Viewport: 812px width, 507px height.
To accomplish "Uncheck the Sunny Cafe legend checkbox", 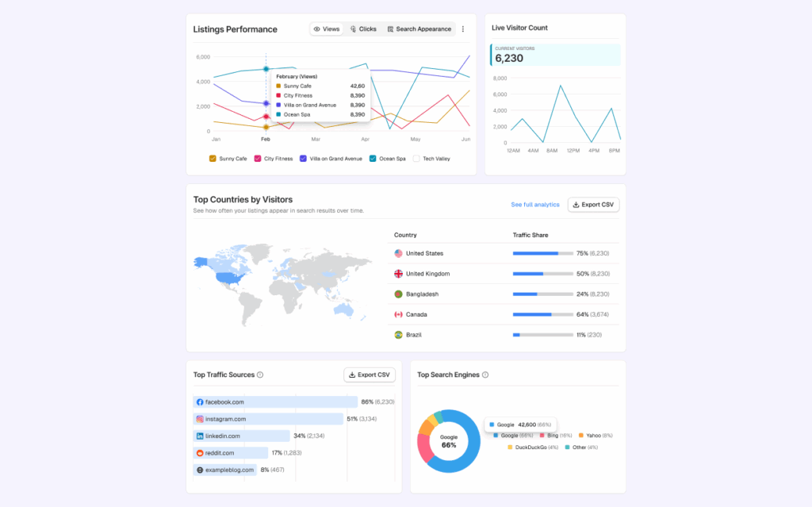I will [213, 159].
